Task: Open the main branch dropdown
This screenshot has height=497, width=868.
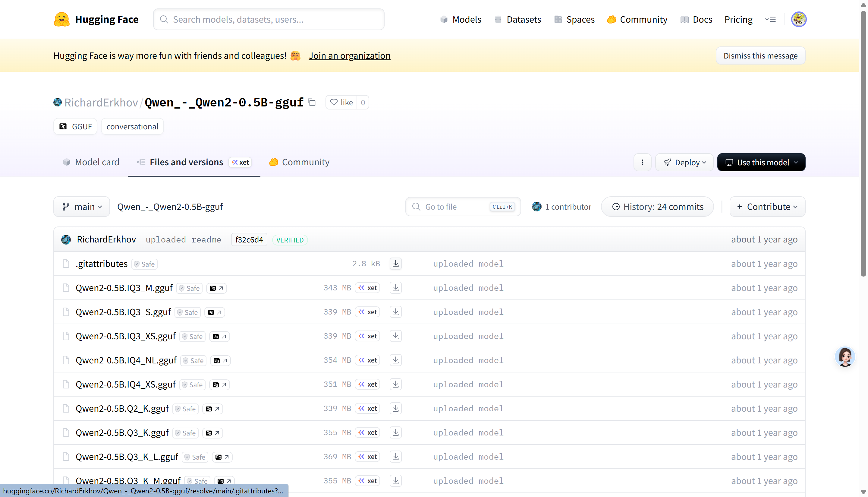Action: tap(81, 207)
